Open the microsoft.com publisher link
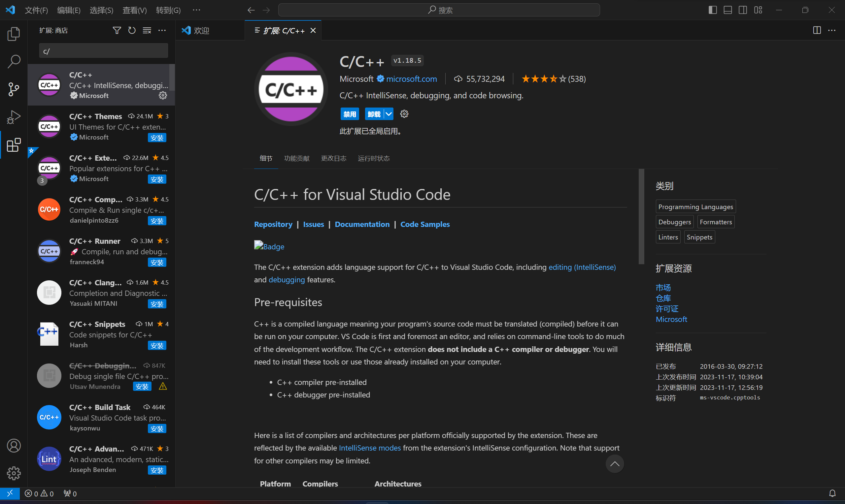845x504 pixels. point(411,79)
